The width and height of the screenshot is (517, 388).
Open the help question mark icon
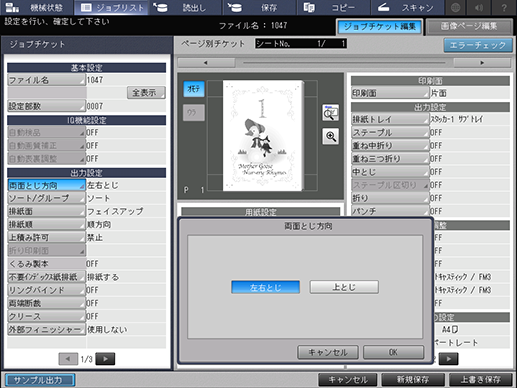click(x=504, y=7)
